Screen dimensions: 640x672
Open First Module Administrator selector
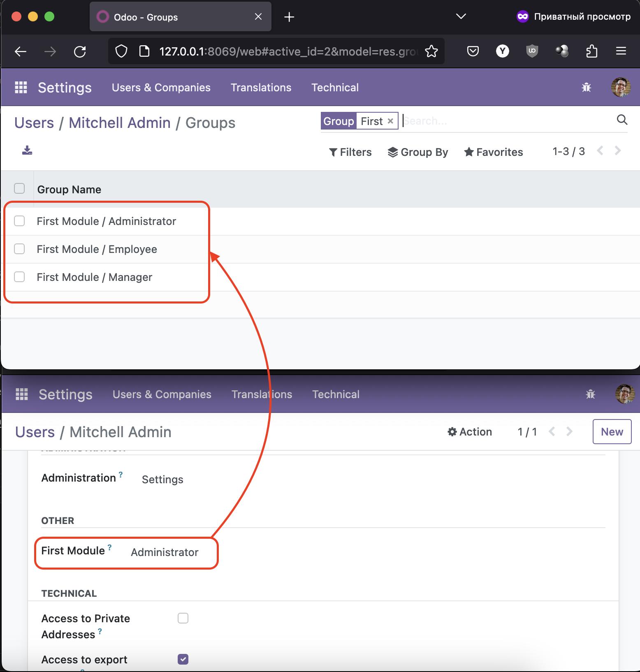coord(165,552)
